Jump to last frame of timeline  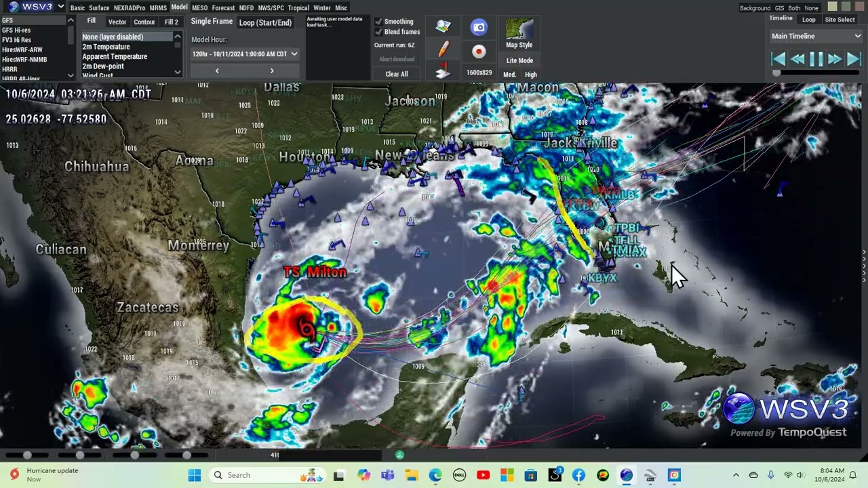coord(853,59)
